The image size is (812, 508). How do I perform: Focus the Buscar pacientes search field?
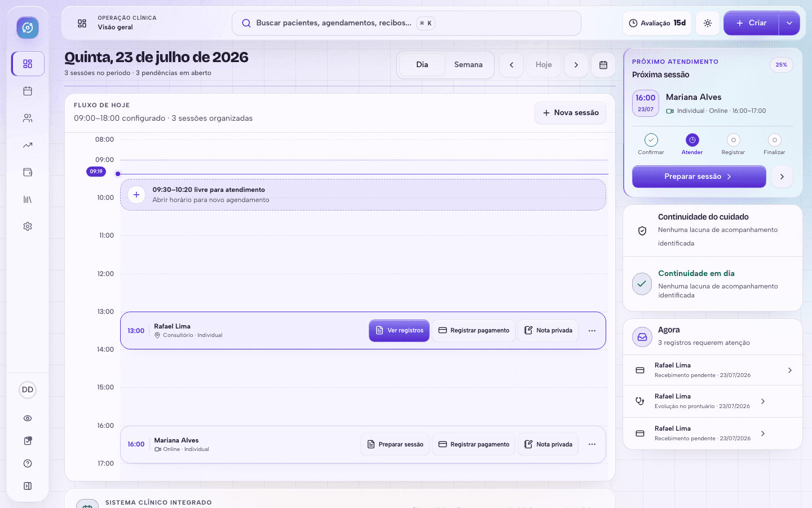point(407,23)
